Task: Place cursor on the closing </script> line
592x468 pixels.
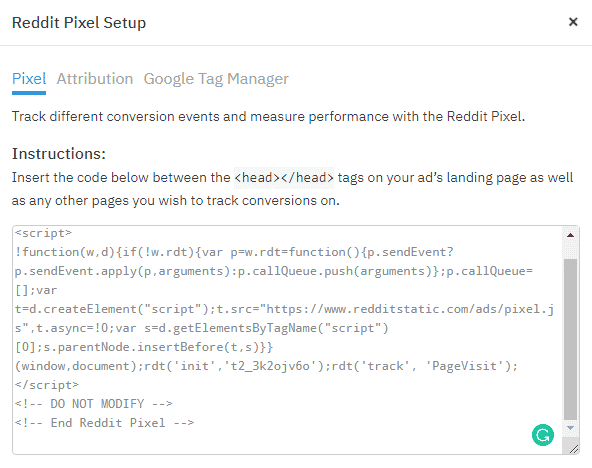Action: [x=47, y=385]
